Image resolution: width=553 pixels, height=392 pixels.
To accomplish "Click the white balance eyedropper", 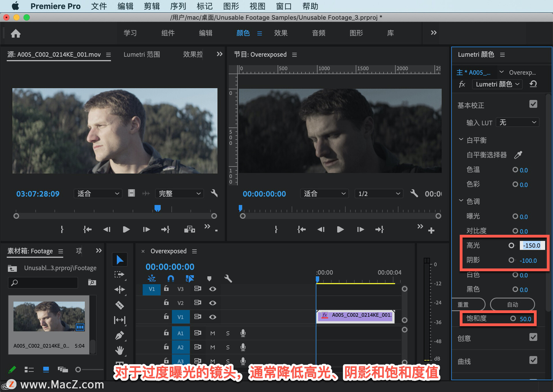I will click(x=518, y=155).
